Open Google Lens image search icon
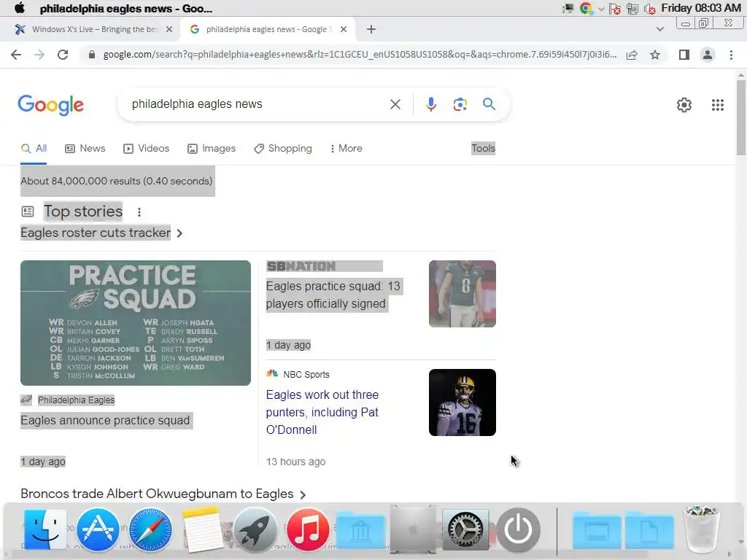Viewport: 747px width, 560px height. point(460,104)
